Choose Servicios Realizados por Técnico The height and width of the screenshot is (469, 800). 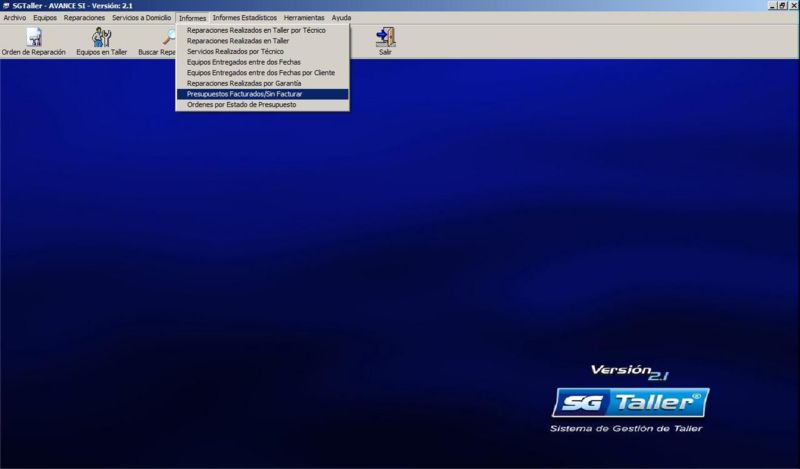[262, 52]
